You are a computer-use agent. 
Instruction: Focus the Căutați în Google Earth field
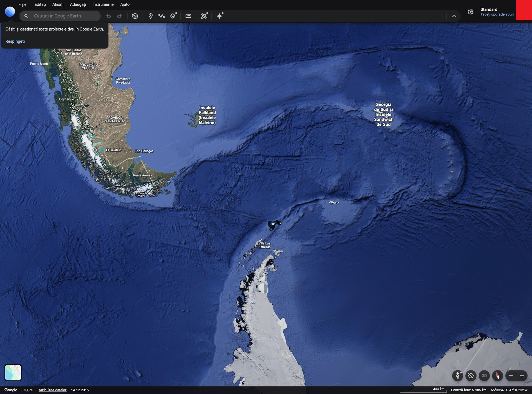pos(60,16)
